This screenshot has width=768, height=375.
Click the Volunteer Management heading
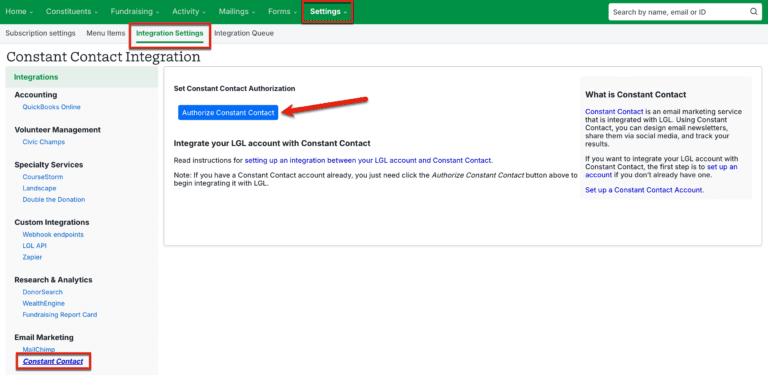pos(58,130)
